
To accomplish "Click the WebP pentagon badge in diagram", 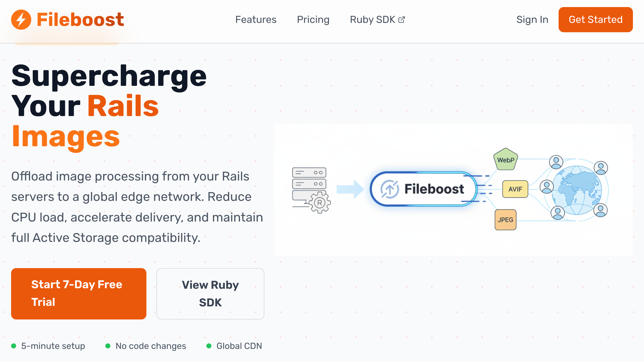I will coord(506,160).
